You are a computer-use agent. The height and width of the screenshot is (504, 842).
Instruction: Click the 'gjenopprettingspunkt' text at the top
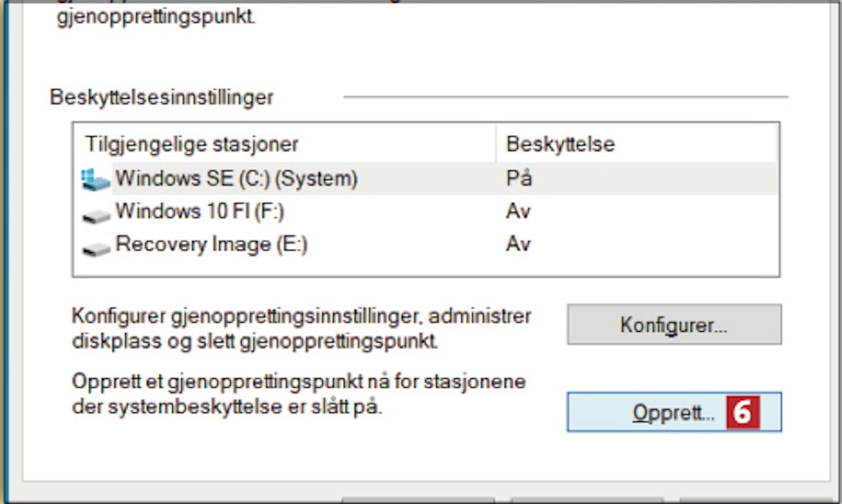[156, 16]
